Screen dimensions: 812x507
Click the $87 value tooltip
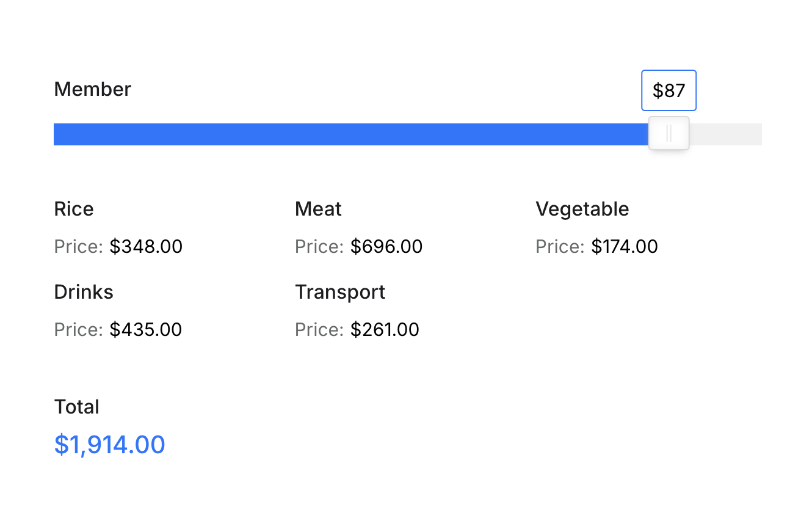click(669, 90)
